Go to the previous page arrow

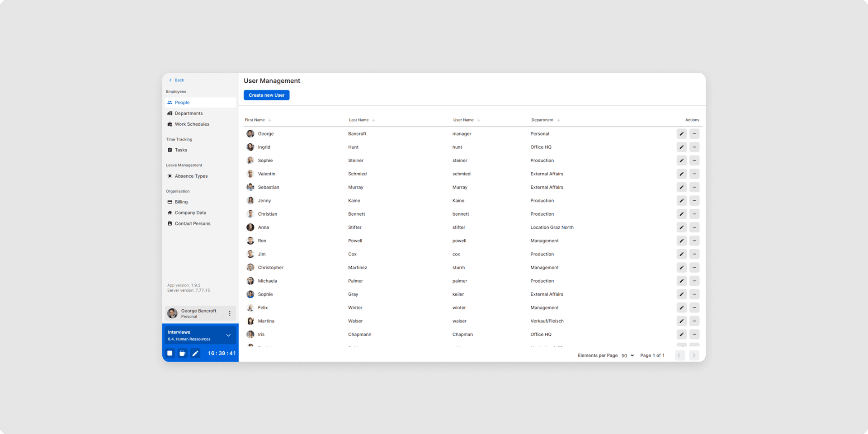(x=679, y=355)
